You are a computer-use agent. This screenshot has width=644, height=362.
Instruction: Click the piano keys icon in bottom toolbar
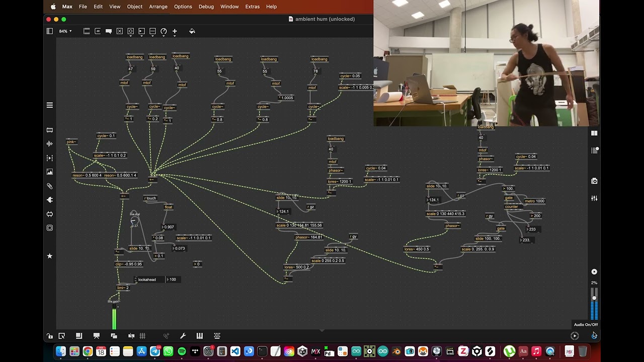point(200,336)
